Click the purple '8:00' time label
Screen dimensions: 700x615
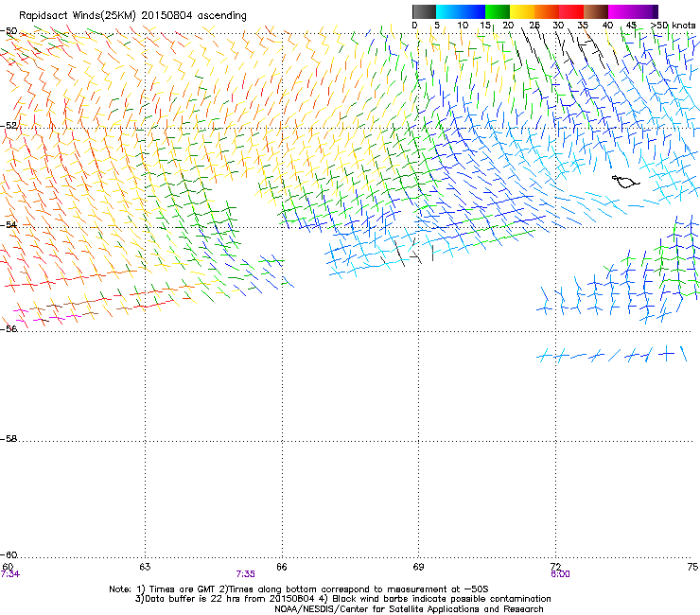pyautogui.click(x=560, y=574)
